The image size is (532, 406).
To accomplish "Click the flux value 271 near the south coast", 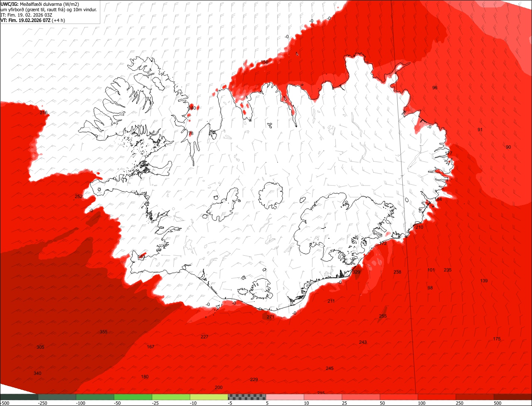I will tap(271, 317).
